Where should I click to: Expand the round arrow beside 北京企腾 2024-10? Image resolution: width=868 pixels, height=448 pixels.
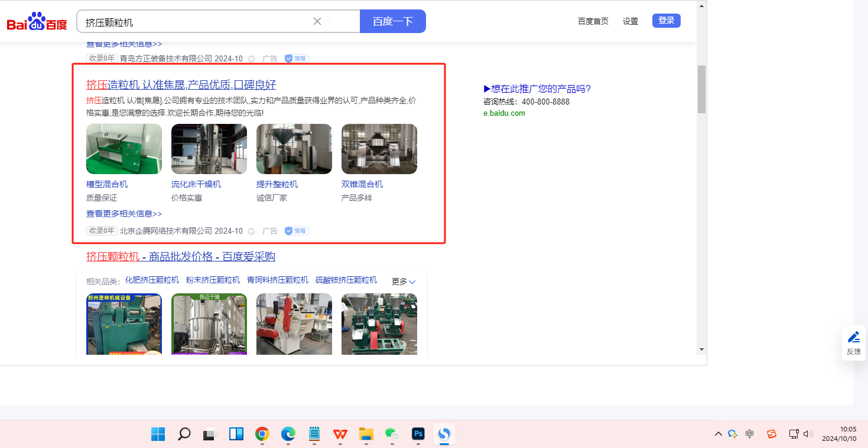click(251, 231)
